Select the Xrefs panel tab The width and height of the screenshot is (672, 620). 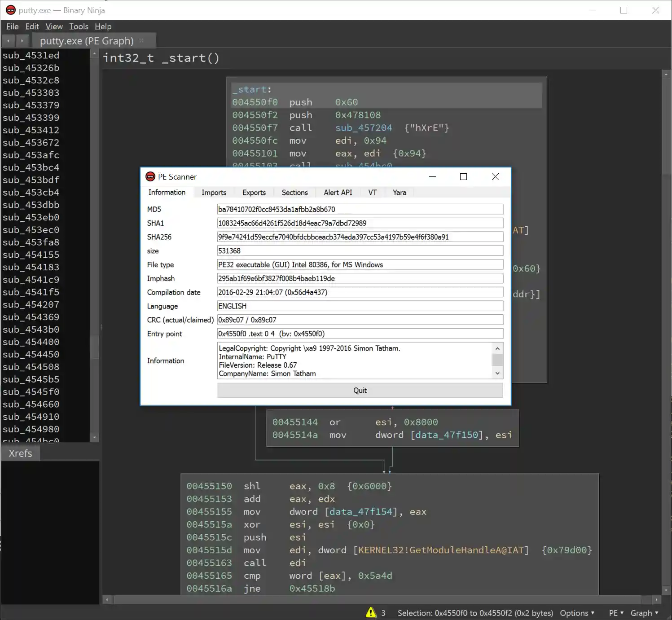coord(20,453)
